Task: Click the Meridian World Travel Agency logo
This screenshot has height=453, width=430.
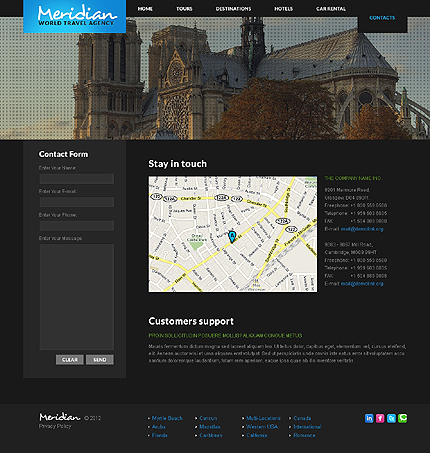Action: coord(75,16)
